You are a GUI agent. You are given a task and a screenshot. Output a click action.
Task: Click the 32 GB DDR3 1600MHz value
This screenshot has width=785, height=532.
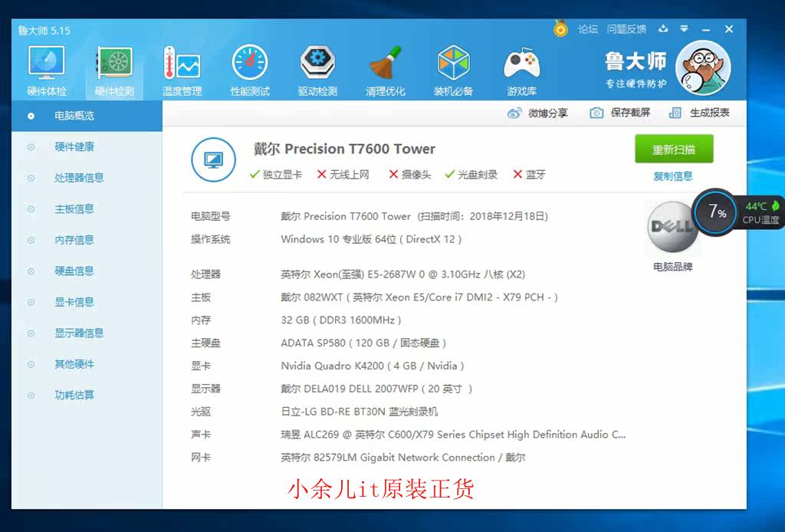[x=341, y=320]
